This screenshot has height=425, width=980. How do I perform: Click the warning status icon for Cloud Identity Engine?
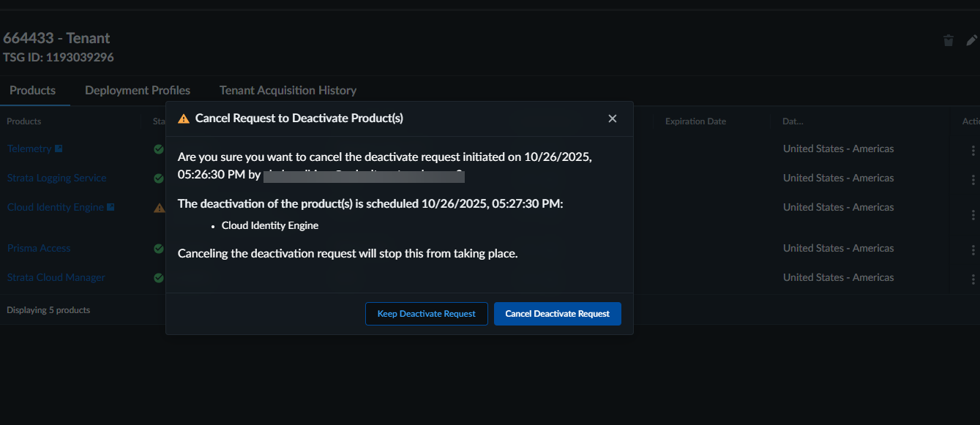[159, 208]
